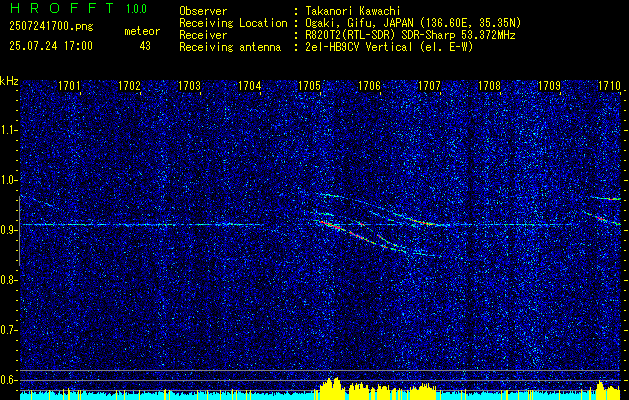Click the meteor count 43
Image resolution: width=629 pixels, height=400 pixels.
tap(145, 46)
